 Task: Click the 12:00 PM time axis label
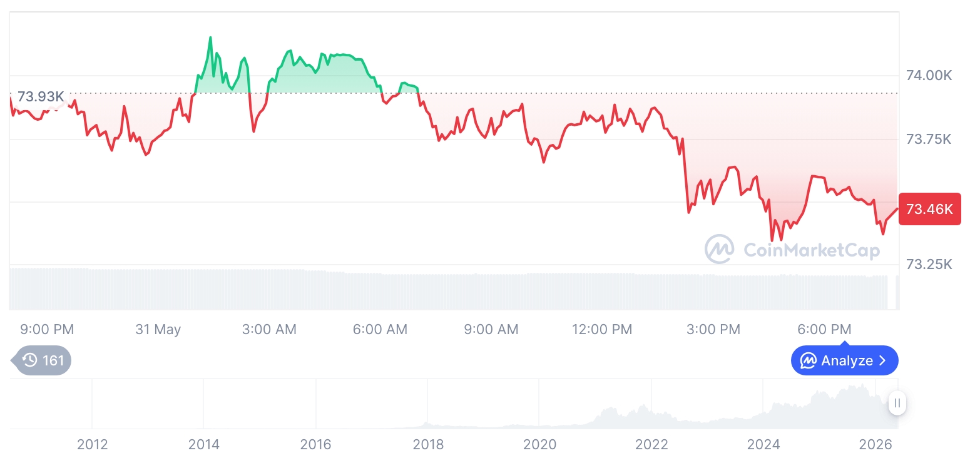tap(602, 329)
